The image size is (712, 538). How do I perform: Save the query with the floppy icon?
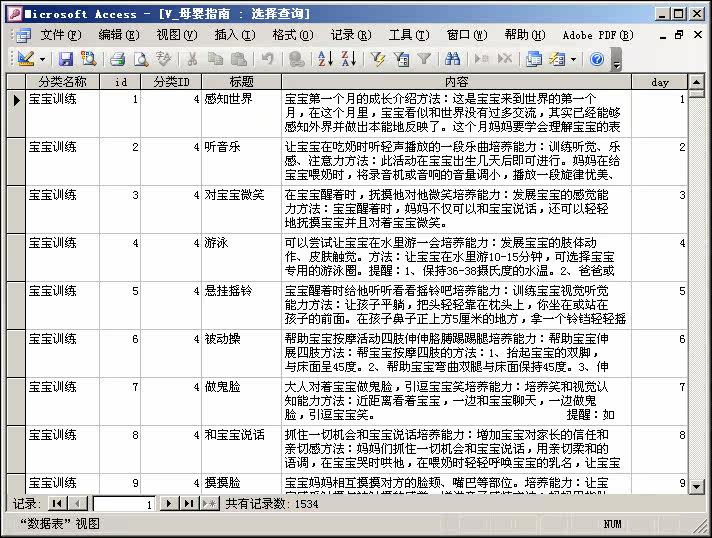[x=66, y=59]
